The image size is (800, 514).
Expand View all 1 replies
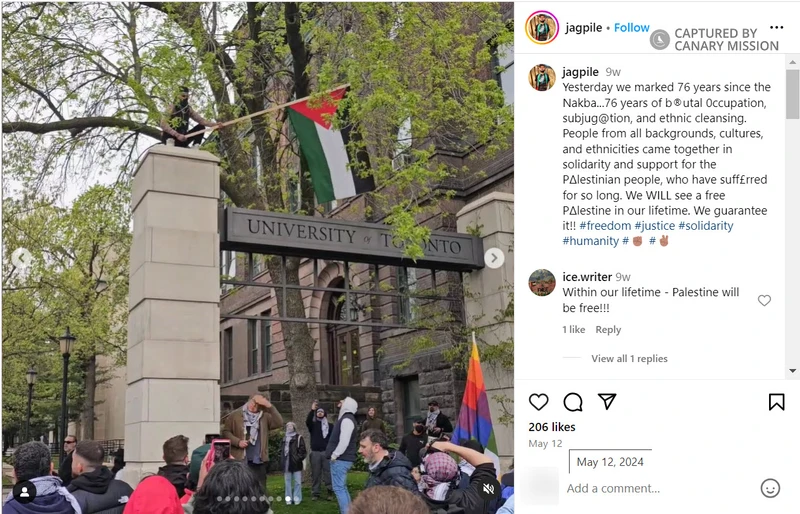point(629,358)
